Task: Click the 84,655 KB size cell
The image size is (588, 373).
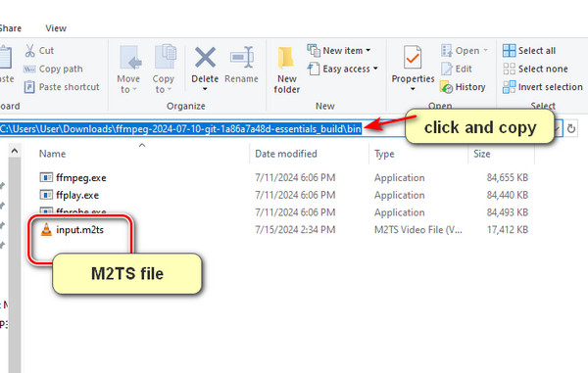Action: coord(508,177)
